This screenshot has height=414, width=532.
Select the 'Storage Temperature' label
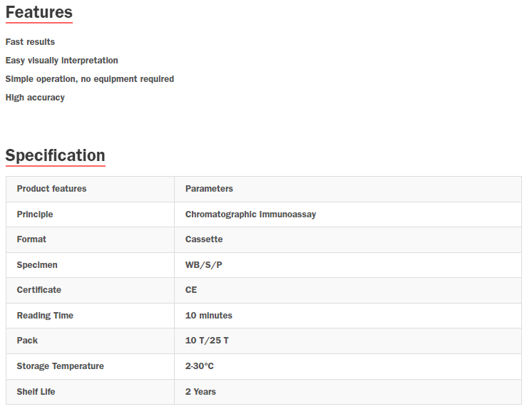61,366
